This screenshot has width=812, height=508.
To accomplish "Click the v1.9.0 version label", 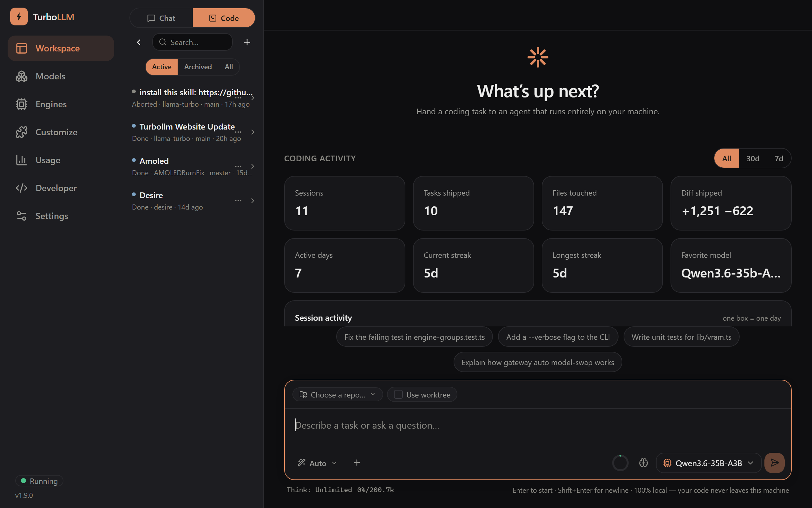I will pos(24,495).
